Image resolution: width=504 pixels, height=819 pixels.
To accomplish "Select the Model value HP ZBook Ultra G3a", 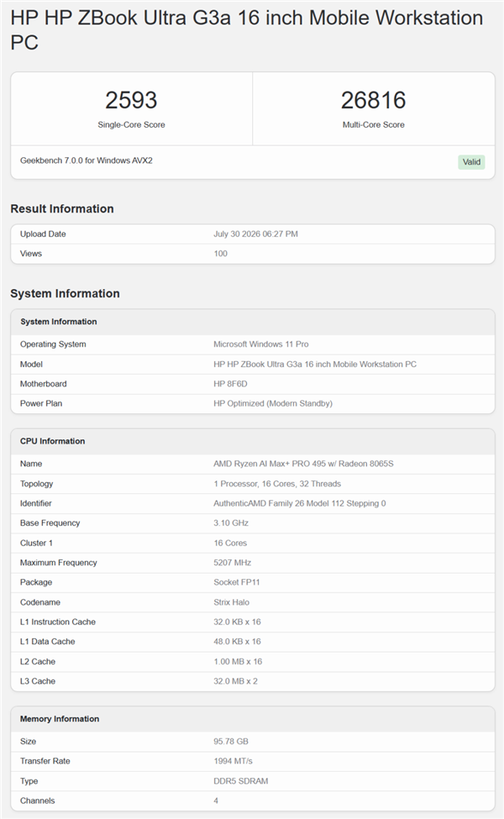I will click(x=315, y=364).
